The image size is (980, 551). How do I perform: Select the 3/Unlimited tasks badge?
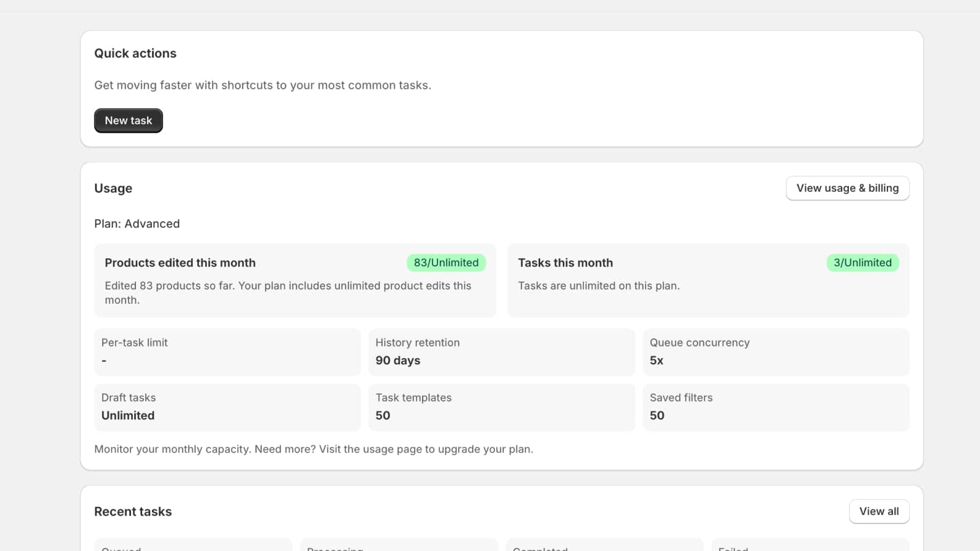click(x=863, y=263)
